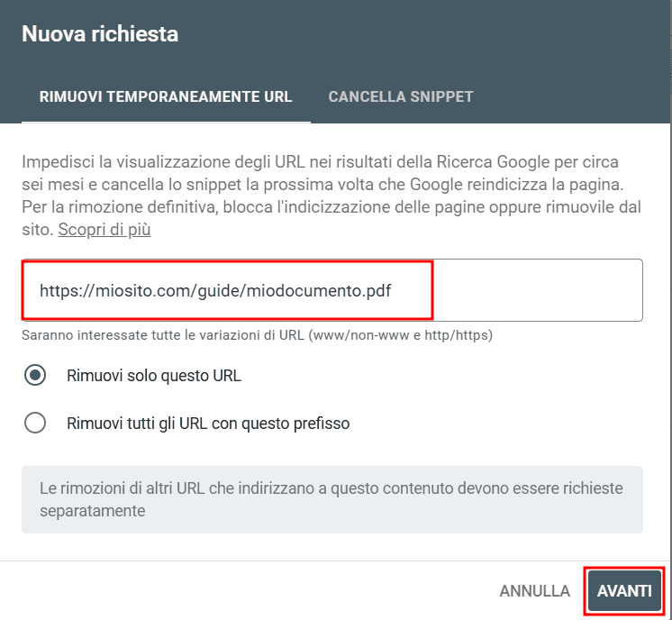
Task: Open the "Scopri di più" link
Action: (x=104, y=230)
